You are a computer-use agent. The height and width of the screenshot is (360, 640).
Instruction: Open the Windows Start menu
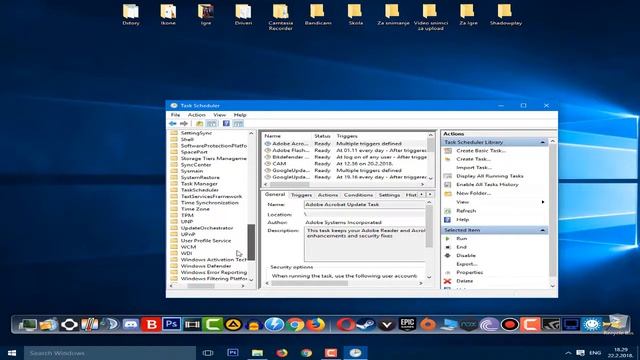pos(12,353)
